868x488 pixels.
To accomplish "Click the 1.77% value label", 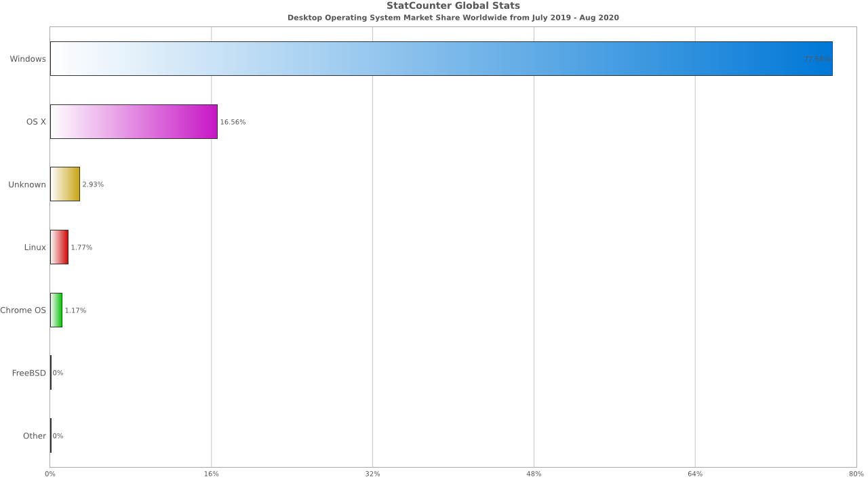I will [x=81, y=247].
